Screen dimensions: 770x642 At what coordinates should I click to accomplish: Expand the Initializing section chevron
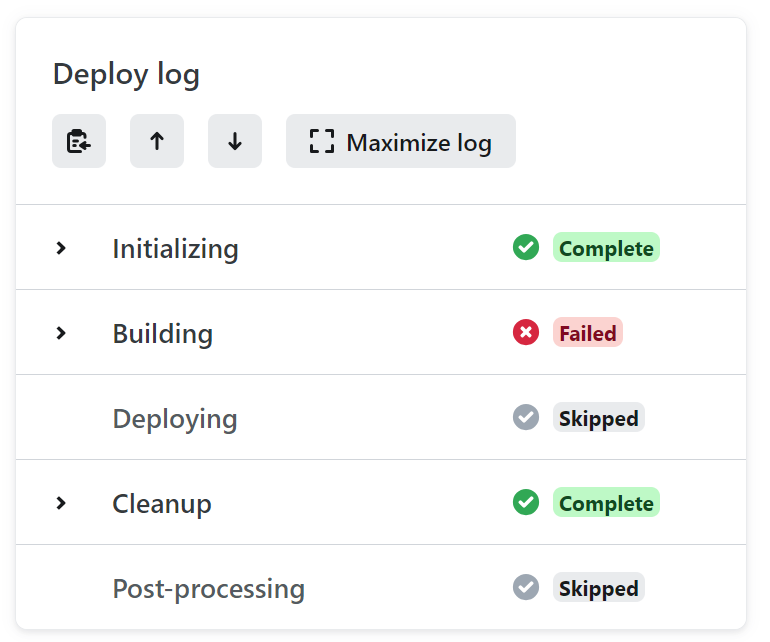61,248
